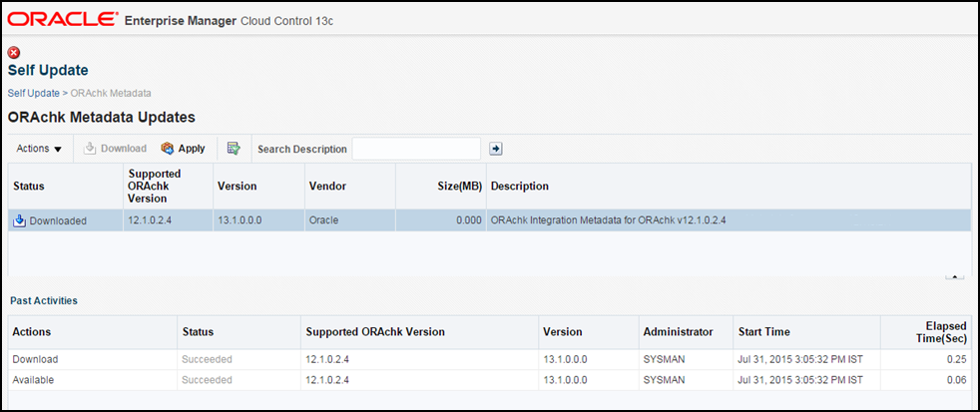Click the Downloaded status icon in row
This screenshot has height=412, width=980.
tap(19, 220)
